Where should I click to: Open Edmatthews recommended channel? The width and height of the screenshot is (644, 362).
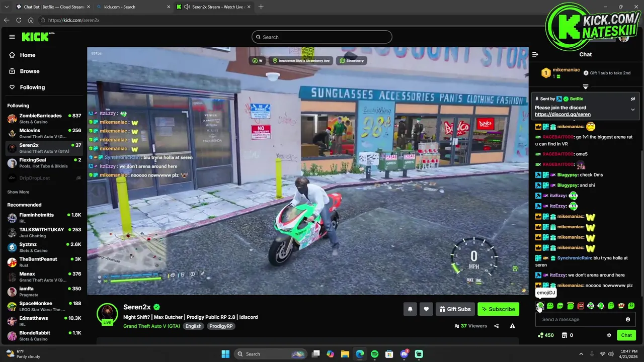(x=44, y=321)
